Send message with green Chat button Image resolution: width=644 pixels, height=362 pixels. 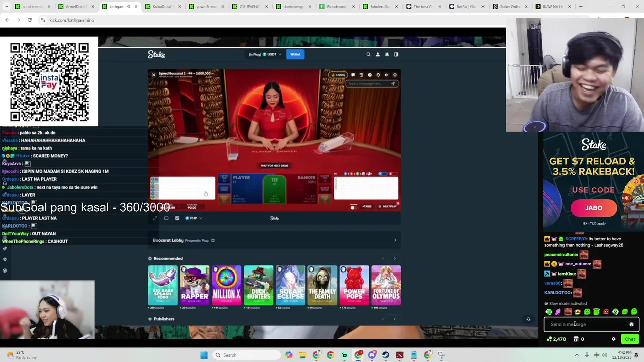630,339
